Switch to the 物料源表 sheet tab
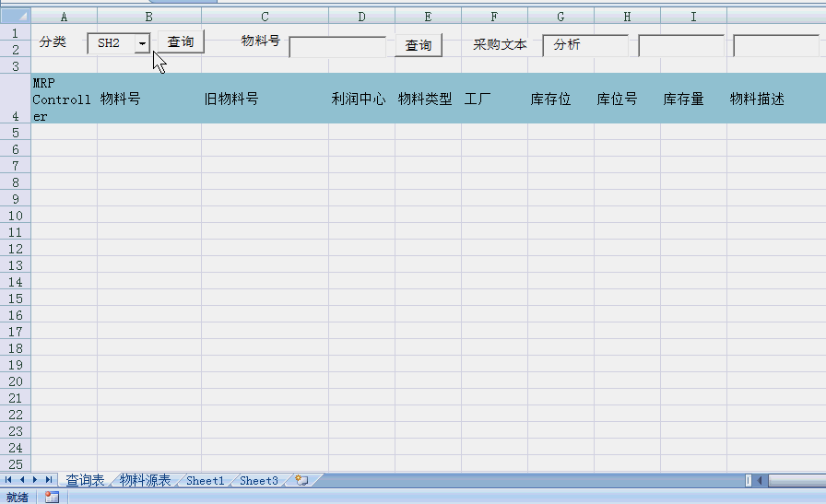The width and height of the screenshot is (826, 504). click(x=145, y=480)
